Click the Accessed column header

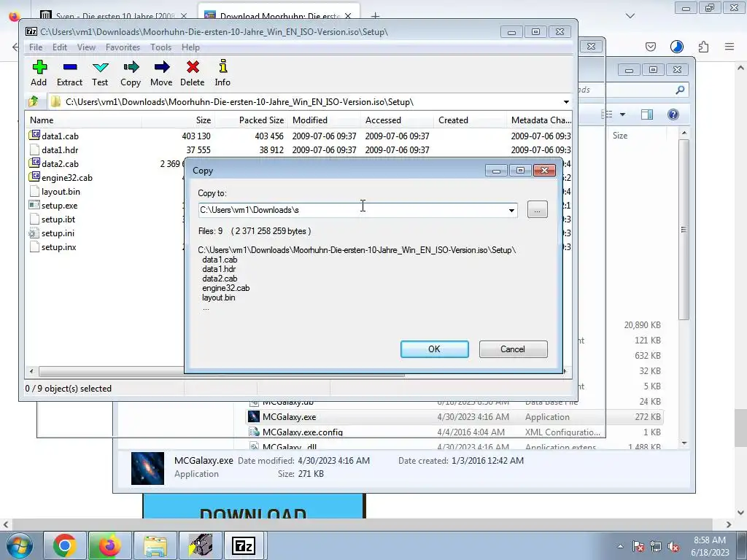pyautogui.click(x=398, y=120)
